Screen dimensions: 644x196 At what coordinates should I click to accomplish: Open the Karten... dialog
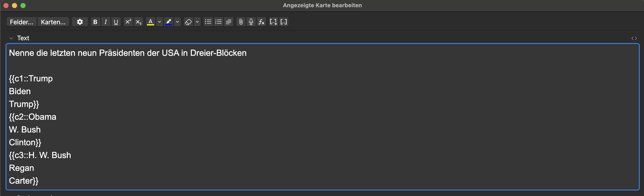[53, 22]
